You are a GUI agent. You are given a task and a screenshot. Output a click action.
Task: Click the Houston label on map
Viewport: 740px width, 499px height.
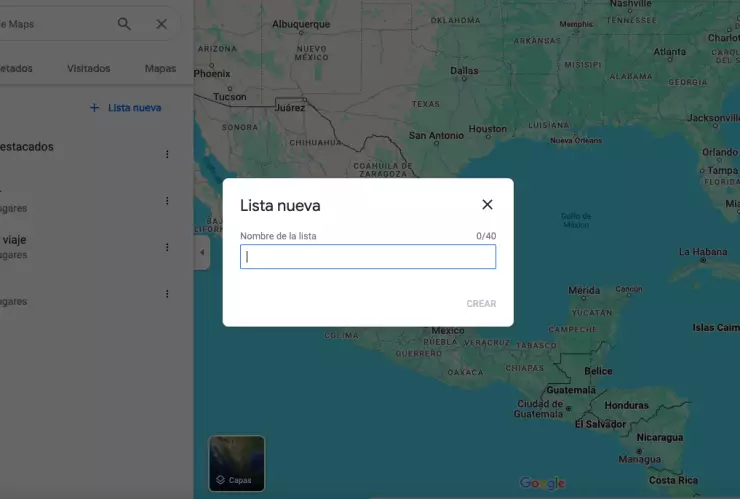click(488, 129)
